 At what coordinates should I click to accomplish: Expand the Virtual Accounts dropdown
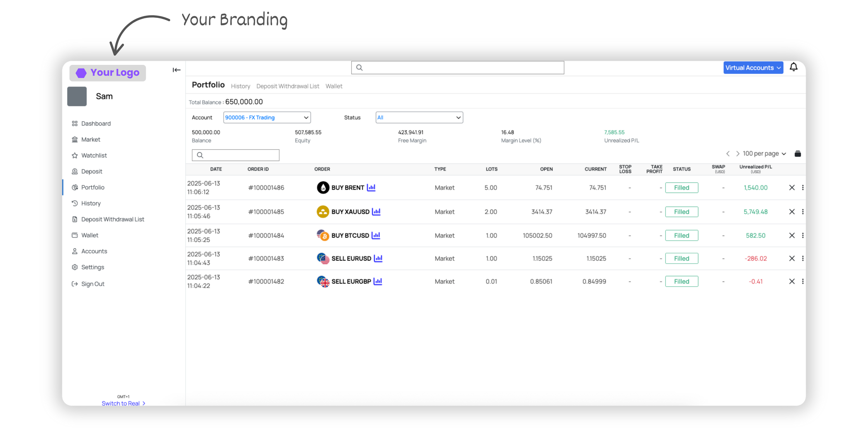click(x=753, y=68)
